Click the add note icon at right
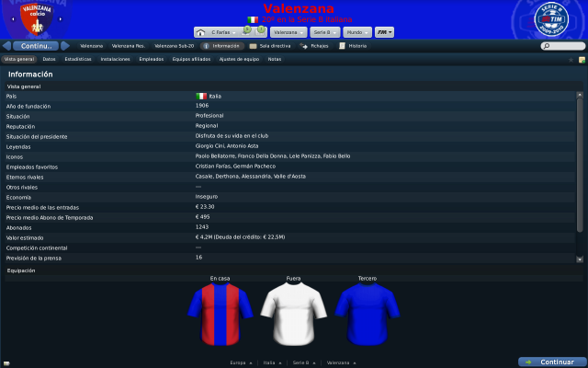 582,60
